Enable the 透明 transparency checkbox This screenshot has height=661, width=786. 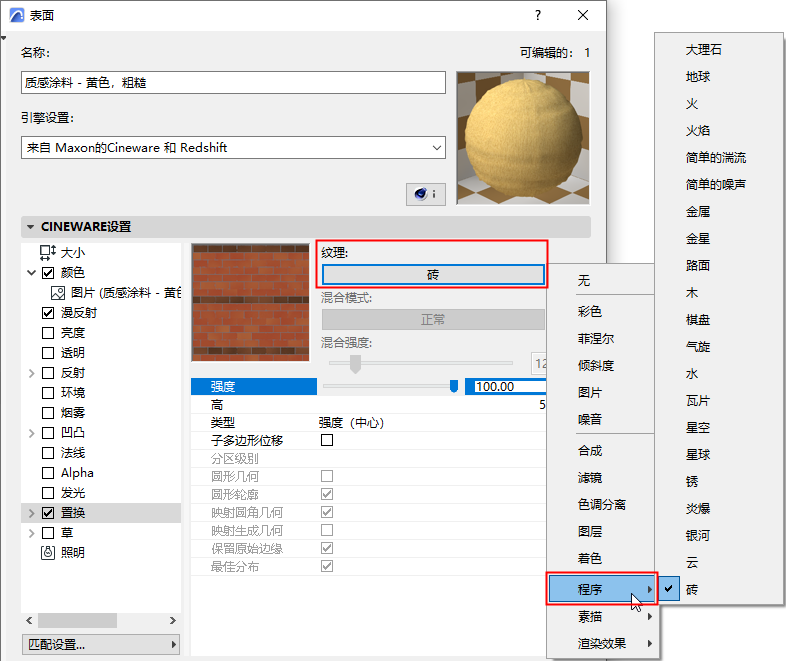coord(48,353)
